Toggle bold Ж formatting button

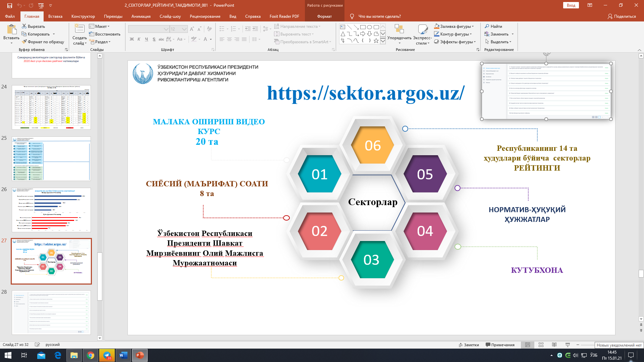(132, 39)
